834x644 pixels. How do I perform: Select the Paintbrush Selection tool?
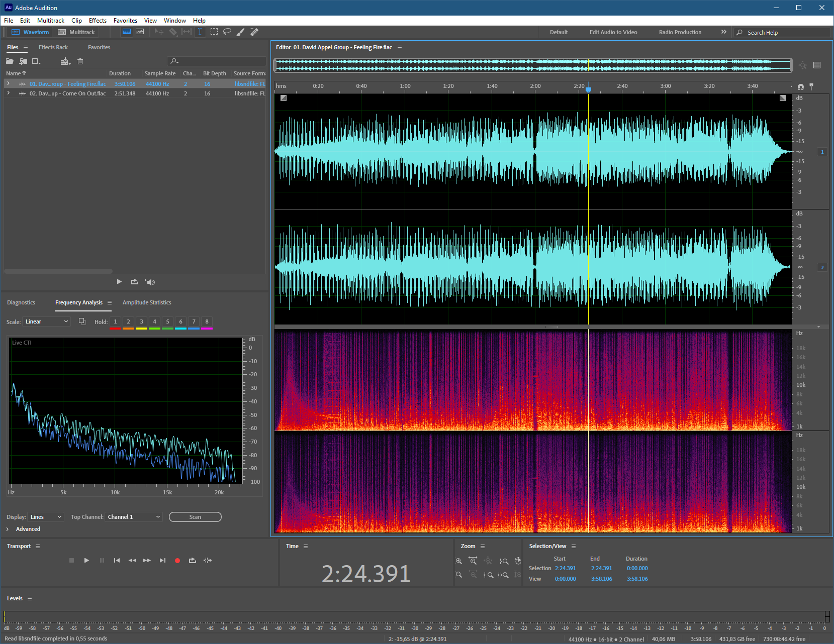(x=241, y=32)
